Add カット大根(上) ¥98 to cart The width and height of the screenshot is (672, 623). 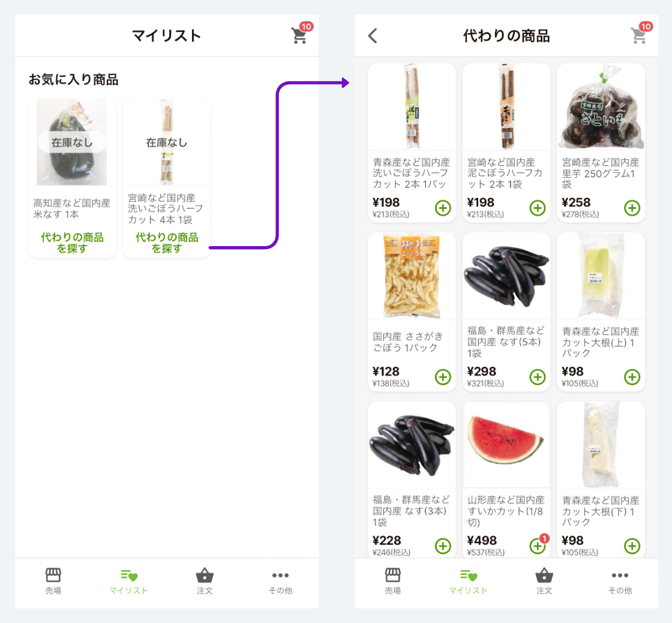pos(632,377)
